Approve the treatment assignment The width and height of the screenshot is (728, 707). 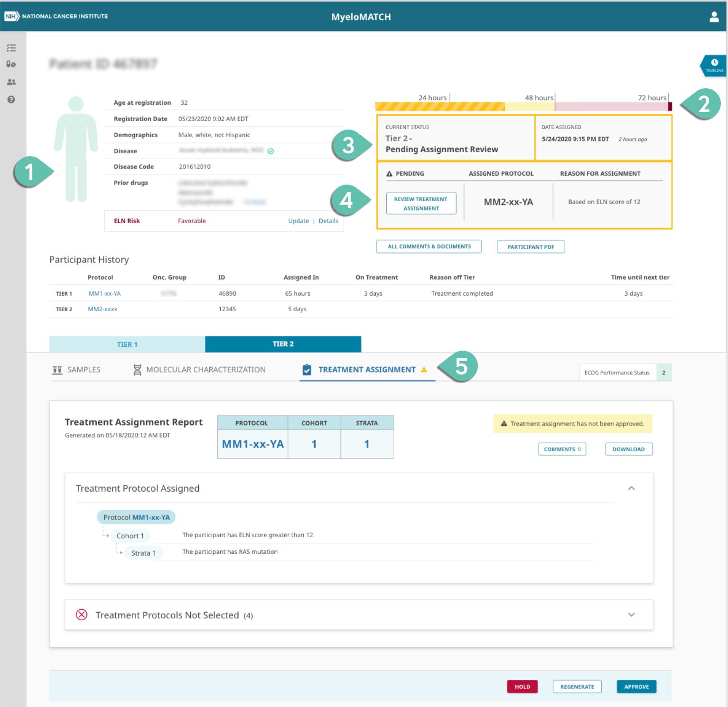(x=636, y=687)
